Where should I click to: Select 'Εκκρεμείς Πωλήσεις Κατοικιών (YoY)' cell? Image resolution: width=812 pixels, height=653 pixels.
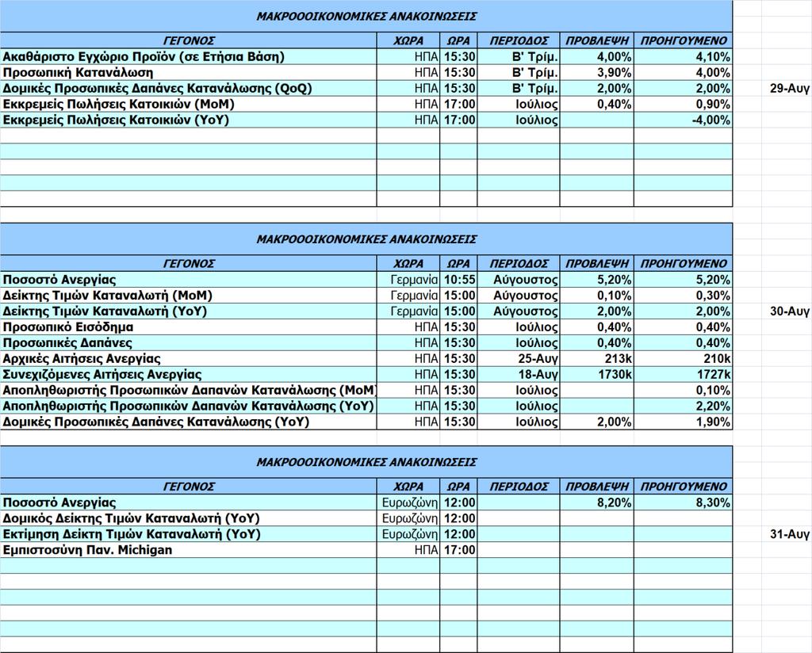tap(189, 120)
